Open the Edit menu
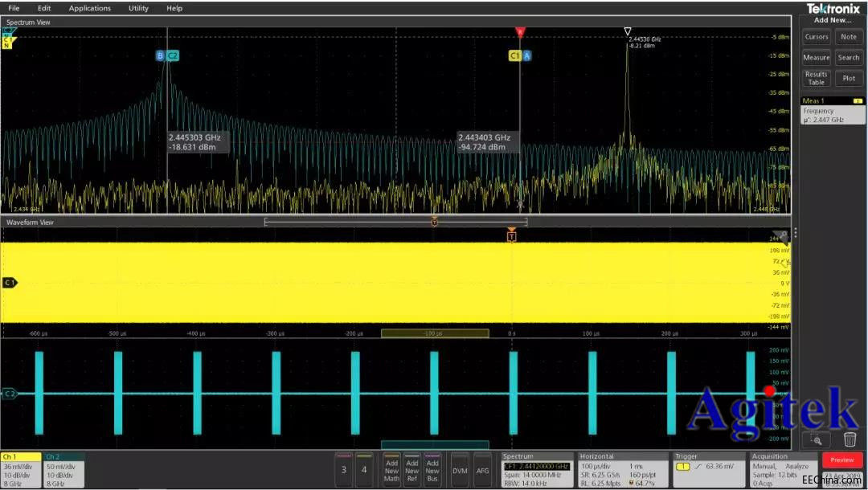This screenshot has width=868, height=490. pyautogui.click(x=44, y=8)
